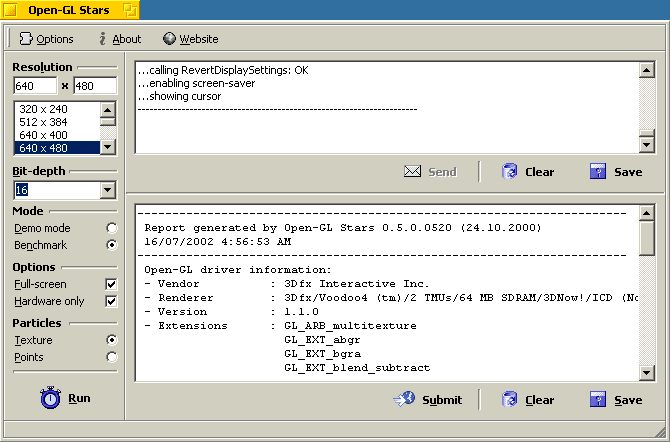Click the log Clear trash icon
This screenshot has width=670, height=442.
pos(509,171)
